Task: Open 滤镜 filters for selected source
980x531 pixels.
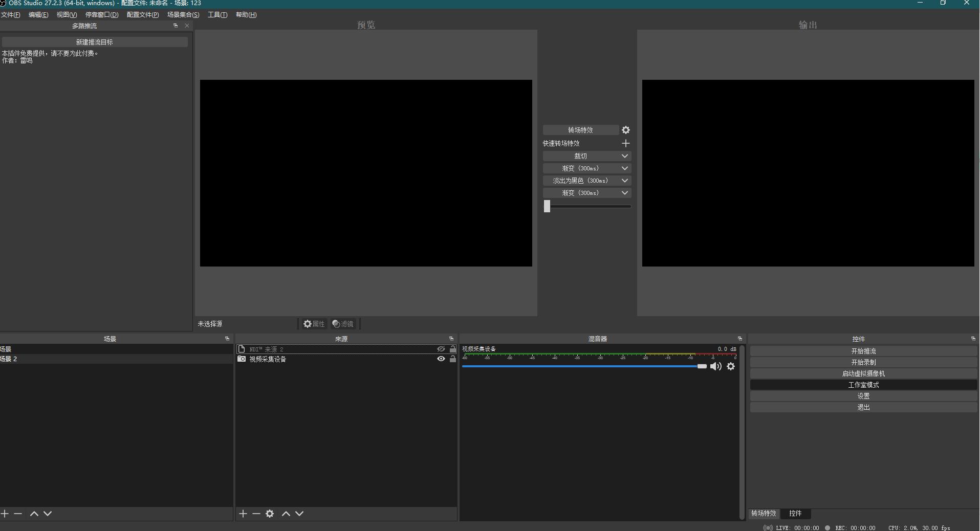Action: [343, 324]
